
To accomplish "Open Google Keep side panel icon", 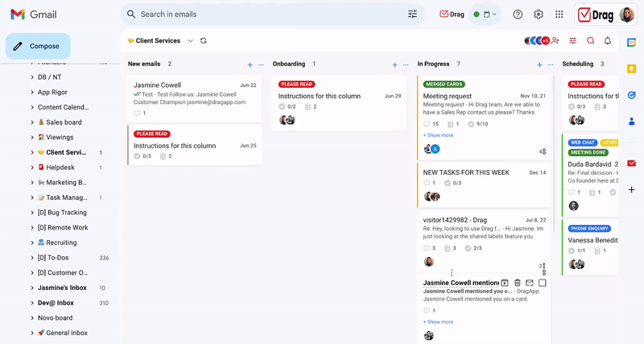I will (x=631, y=68).
